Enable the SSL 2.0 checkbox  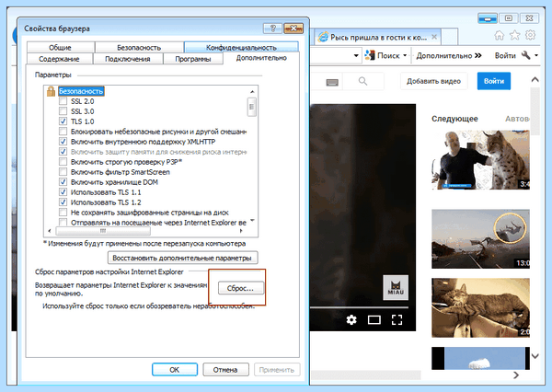click(x=63, y=101)
